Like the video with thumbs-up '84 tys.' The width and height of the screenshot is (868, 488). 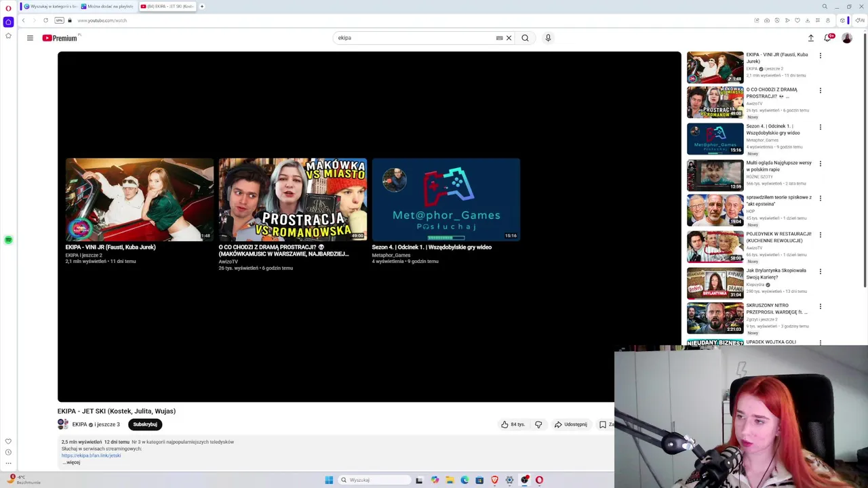tap(513, 424)
